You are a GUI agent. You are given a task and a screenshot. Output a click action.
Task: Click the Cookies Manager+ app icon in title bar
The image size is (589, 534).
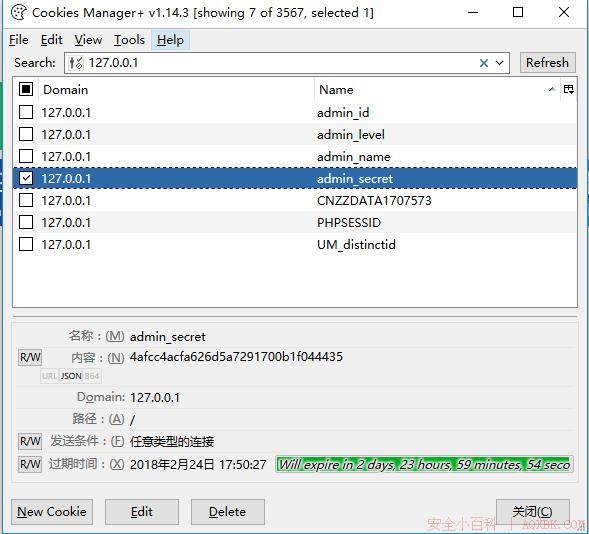tap(18, 12)
